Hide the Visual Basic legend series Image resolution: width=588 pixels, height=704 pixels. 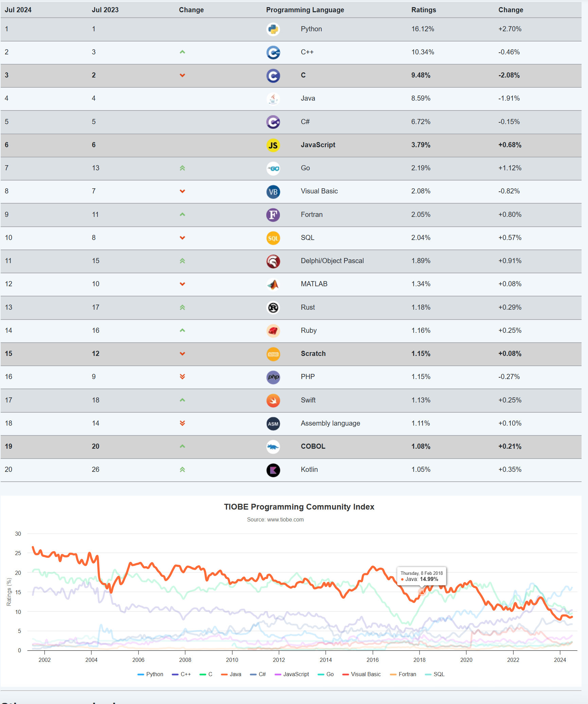coord(362,674)
